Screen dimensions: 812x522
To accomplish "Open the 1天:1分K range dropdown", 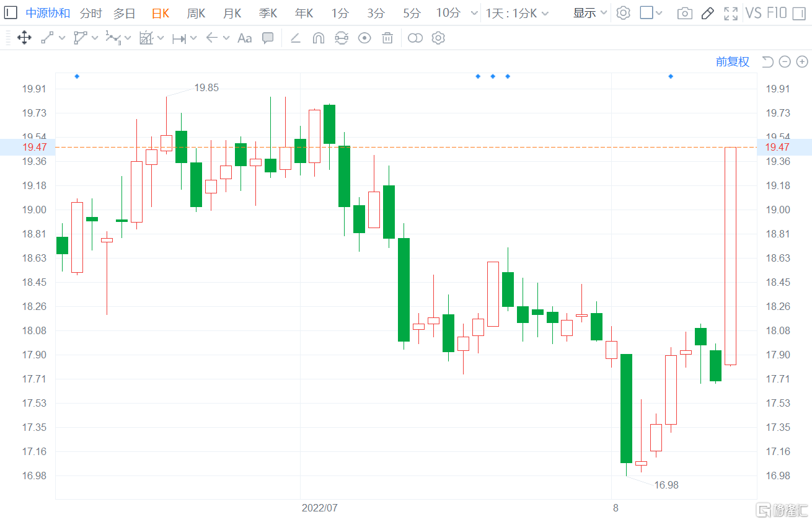I will 516,13.
